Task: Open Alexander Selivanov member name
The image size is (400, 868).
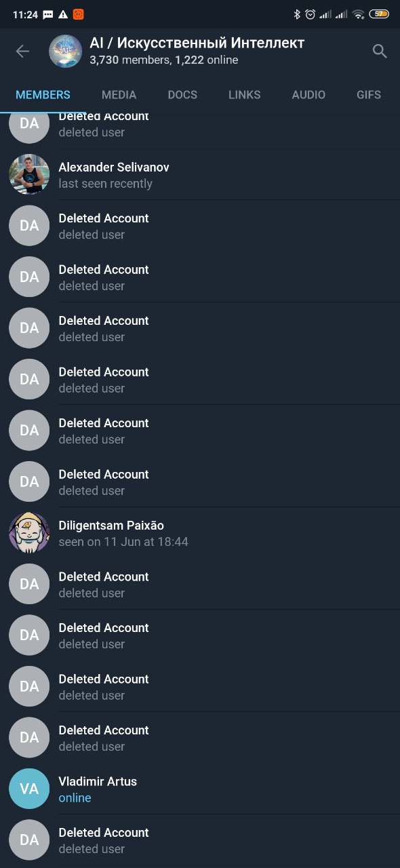Action: [114, 167]
